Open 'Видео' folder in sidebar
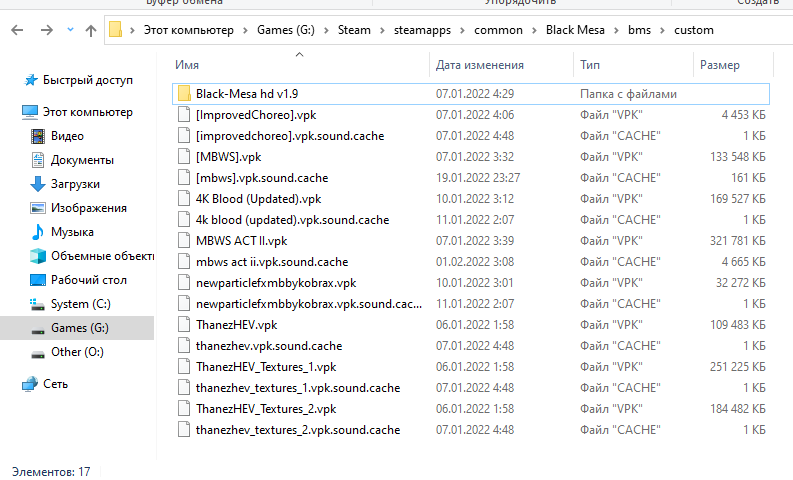793x480 pixels. click(x=67, y=136)
